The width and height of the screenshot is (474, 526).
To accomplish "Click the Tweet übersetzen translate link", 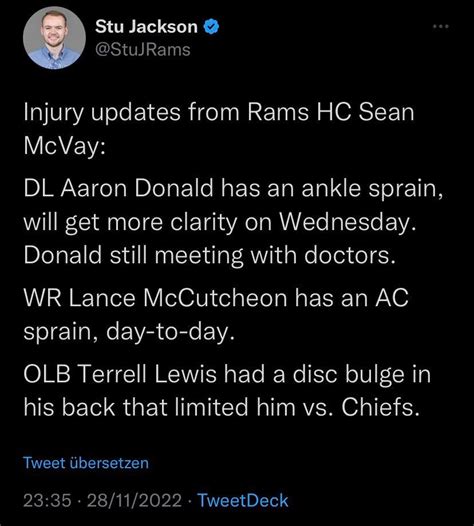I will (86, 463).
